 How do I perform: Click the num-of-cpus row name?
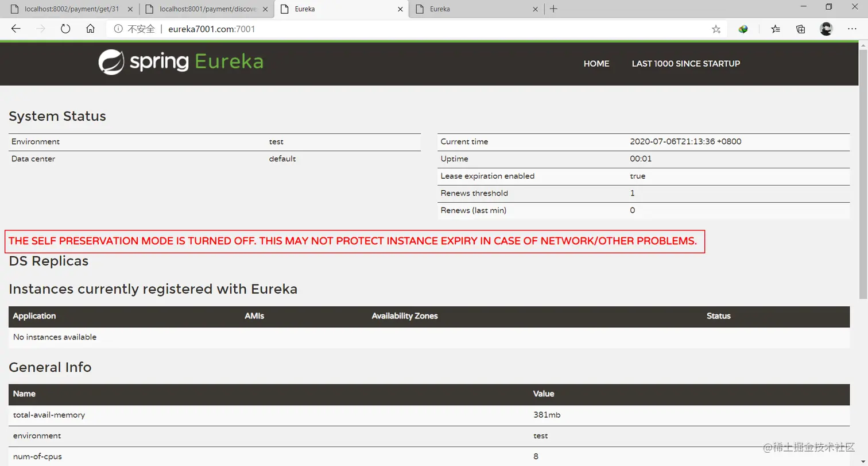pyautogui.click(x=37, y=457)
